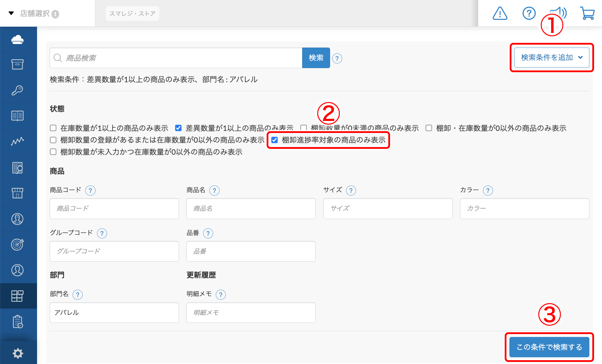Open the 店舗選択 store selector dropdown
Image resolution: width=602 pixels, height=364 pixels.
pos(35,14)
